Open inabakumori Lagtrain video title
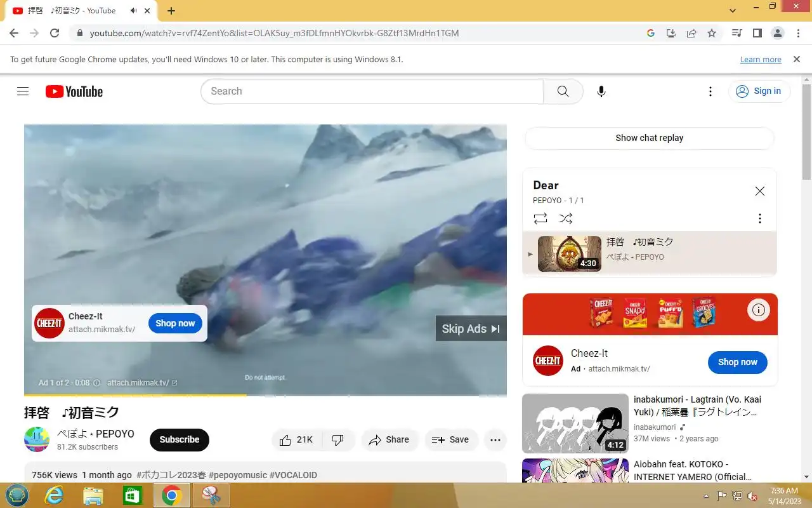 [697, 406]
